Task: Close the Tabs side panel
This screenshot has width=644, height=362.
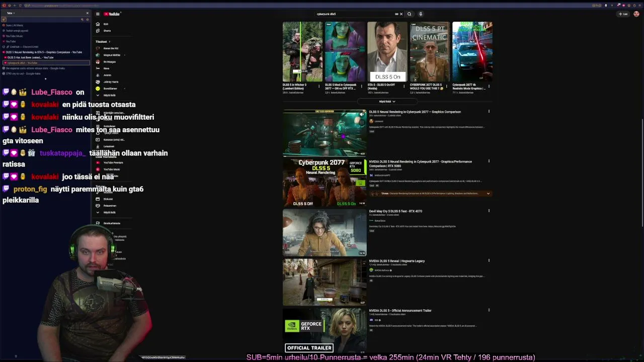Action: [x=87, y=13]
